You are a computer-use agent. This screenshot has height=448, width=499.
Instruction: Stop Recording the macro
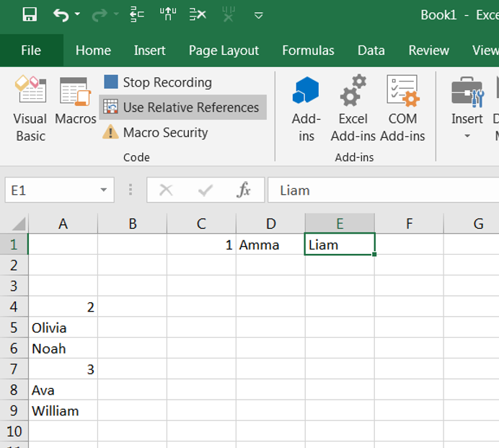(x=158, y=82)
